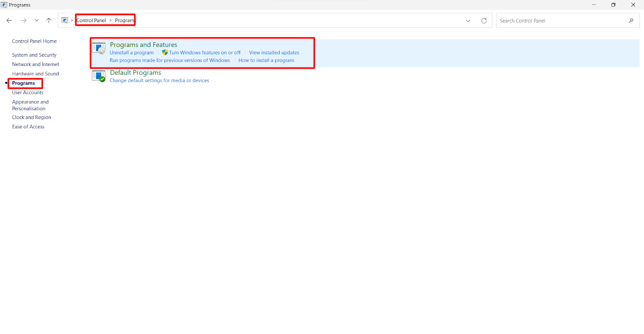This screenshot has height=334, width=644.
Task: Click the Programs window title bar icon
Action: [x=4, y=5]
